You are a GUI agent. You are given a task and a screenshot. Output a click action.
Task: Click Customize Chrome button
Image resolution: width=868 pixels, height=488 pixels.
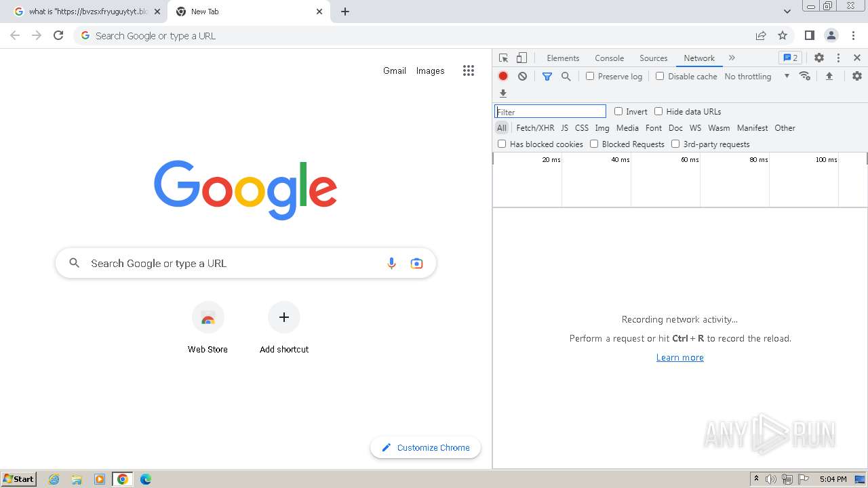pos(426,447)
